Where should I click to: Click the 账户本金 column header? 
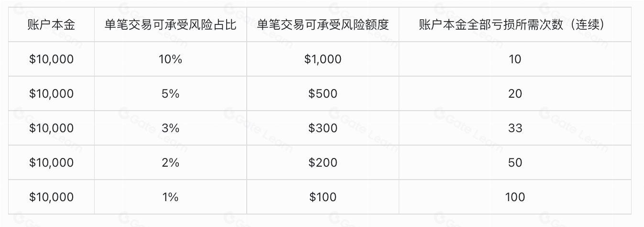click(x=51, y=24)
